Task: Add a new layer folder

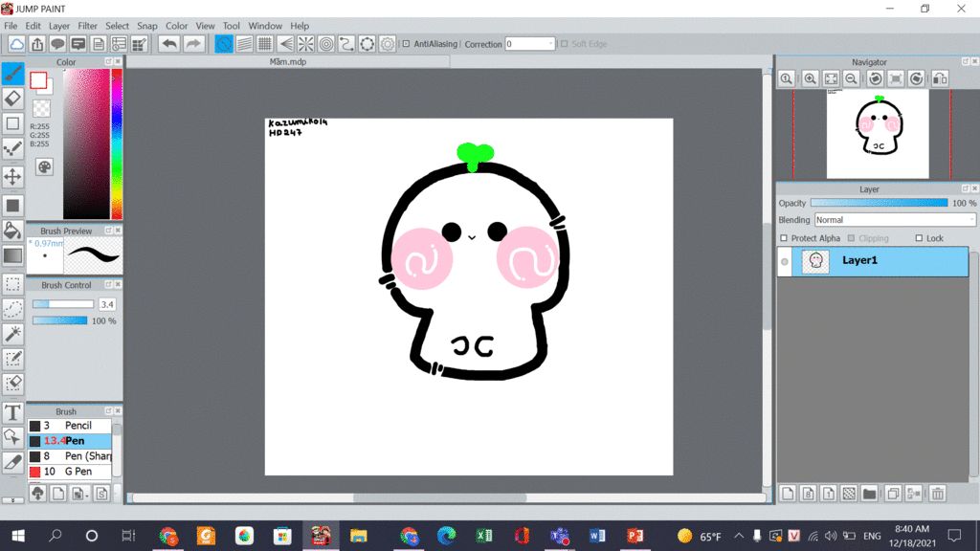Action: 869,494
